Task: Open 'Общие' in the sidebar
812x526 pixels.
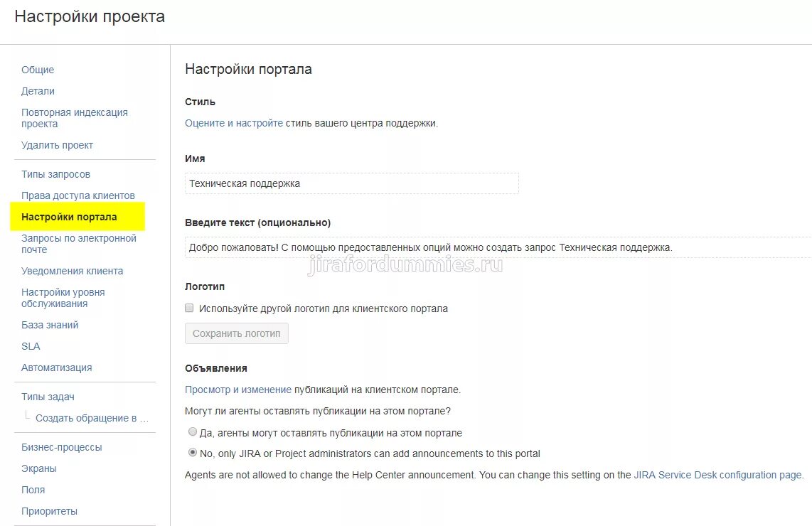Action: pyautogui.click(x=38, y=70)
